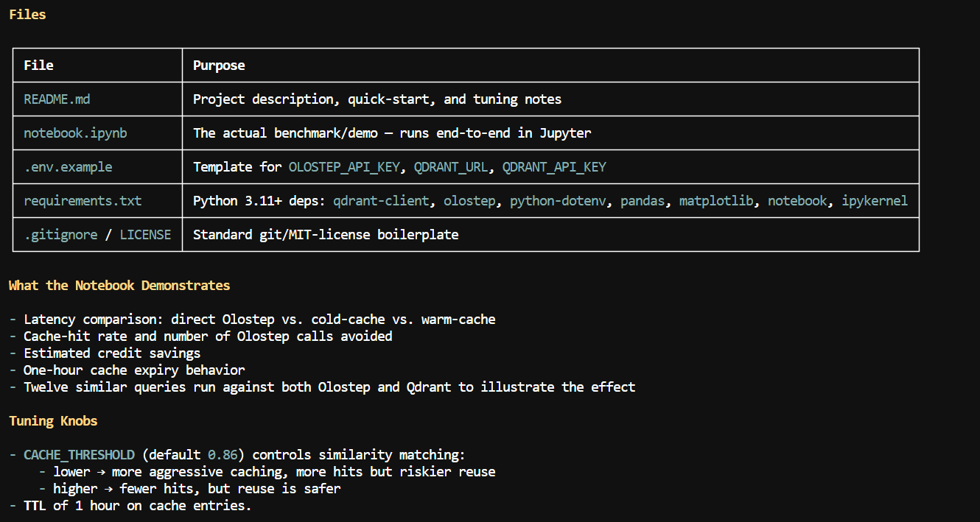Click 'Project description, quick-start, and tuning notes'
The width and height of the screenshot is (980, 522).
377,99
